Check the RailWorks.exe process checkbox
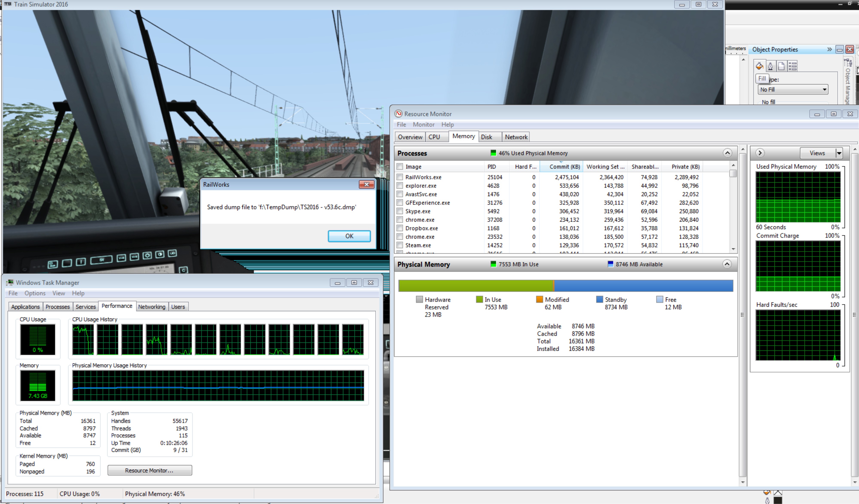This screenshot has width=859, height=504. point(400,177)
